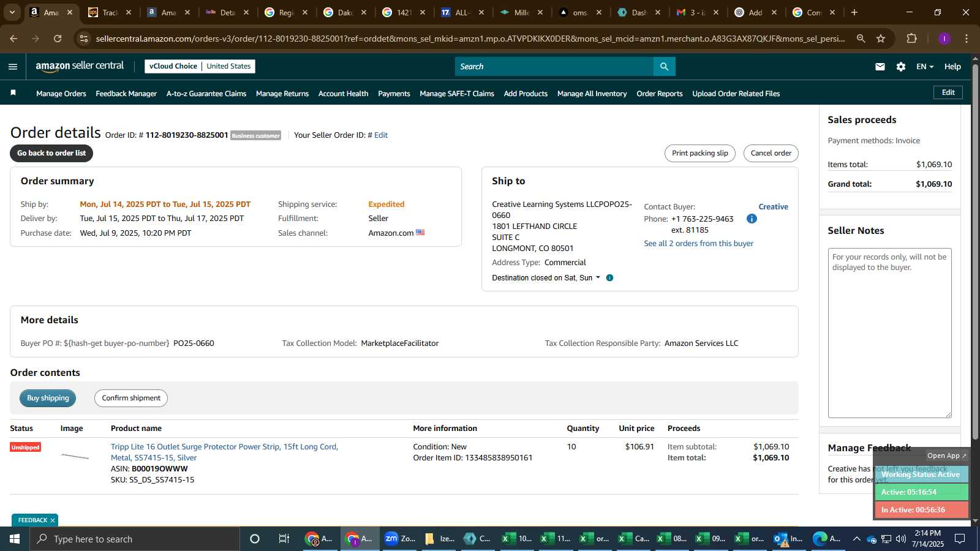
Task: Click Go back to order list
Action: tap(51, 153)
